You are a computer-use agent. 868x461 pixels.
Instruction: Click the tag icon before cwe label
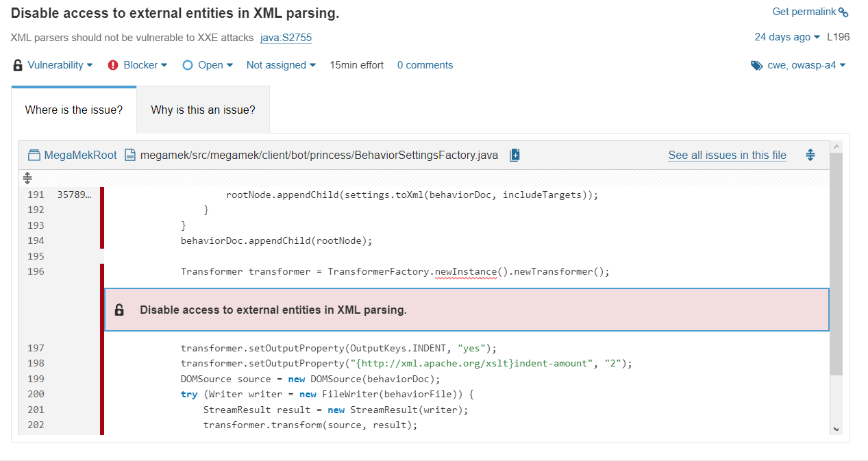[756, 65]
